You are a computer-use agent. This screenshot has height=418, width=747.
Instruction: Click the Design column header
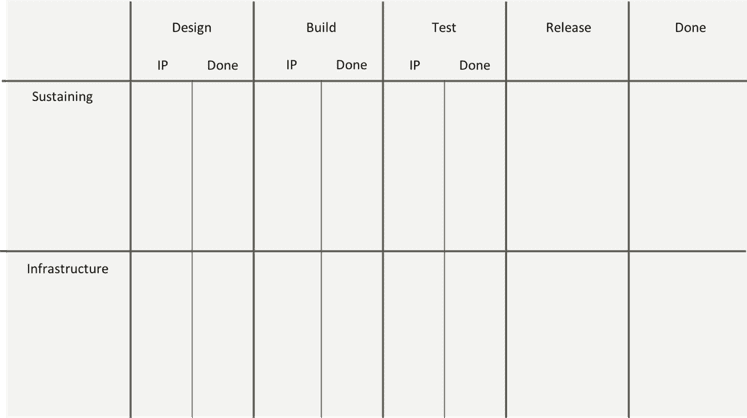(x=192, y=28)
